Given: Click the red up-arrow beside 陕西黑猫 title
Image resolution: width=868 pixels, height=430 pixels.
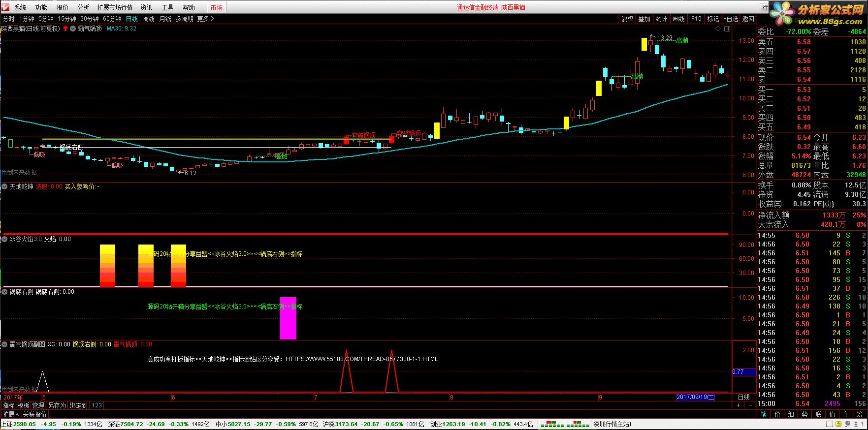Looking at the screenshot, I should click(65, 29).
